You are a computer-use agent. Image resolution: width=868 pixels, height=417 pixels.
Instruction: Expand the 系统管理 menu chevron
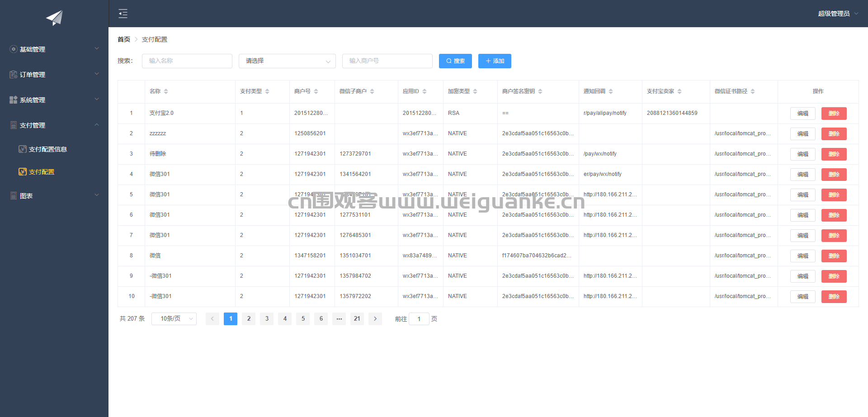click(97, 100)
